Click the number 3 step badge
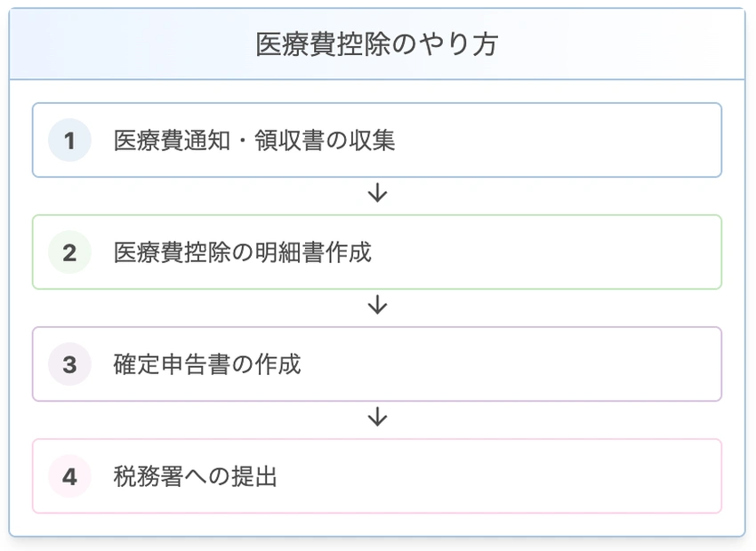 (x=69, y=364)
